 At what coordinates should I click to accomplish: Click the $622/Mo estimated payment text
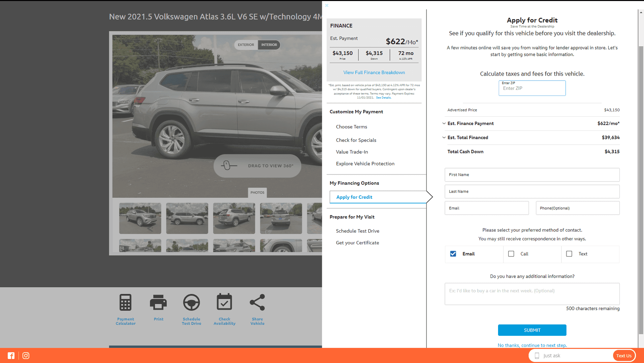point(402,41)
